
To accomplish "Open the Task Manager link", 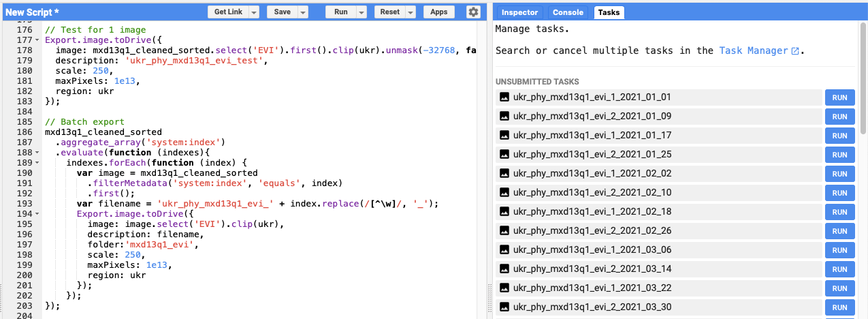I will click(751, 50).
